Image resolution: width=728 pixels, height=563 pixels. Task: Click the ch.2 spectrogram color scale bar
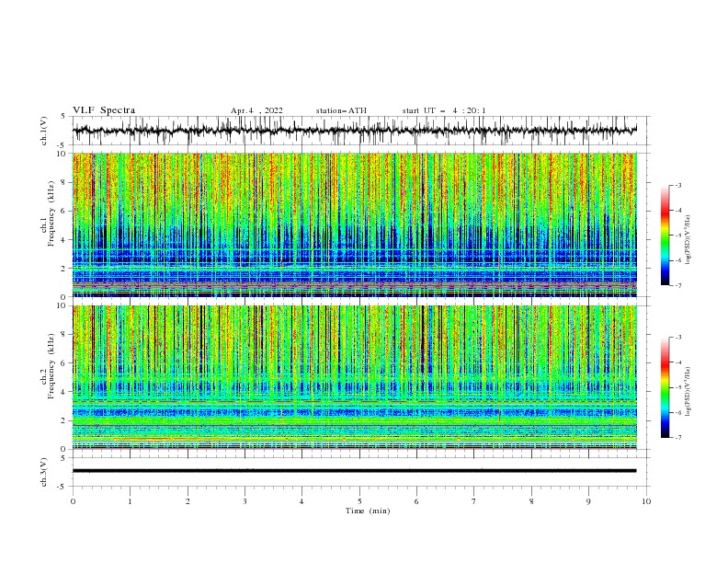coord(665,387)
